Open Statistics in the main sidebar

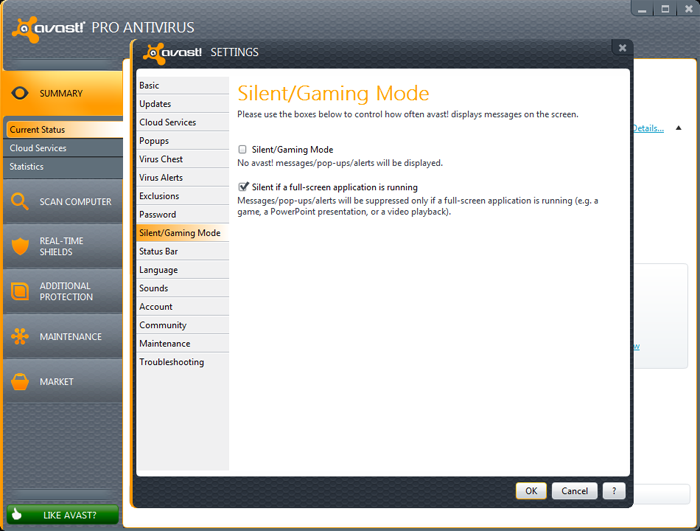tap(63, 166)
